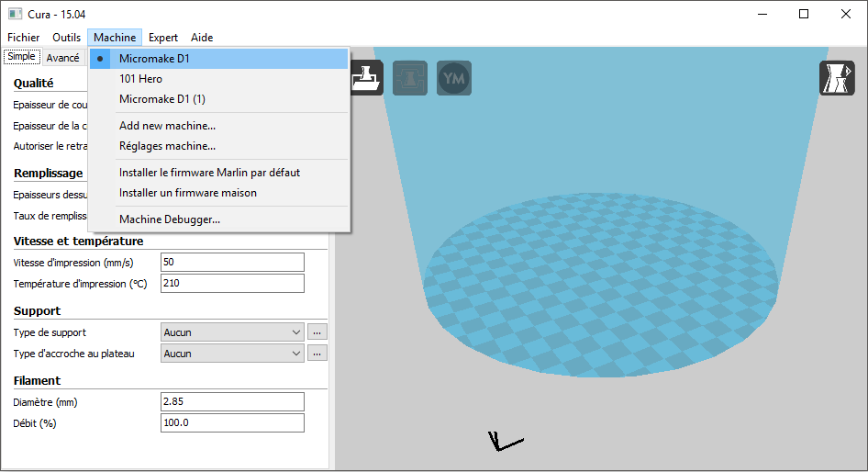Click the Débit (%) label

[35, 423]
